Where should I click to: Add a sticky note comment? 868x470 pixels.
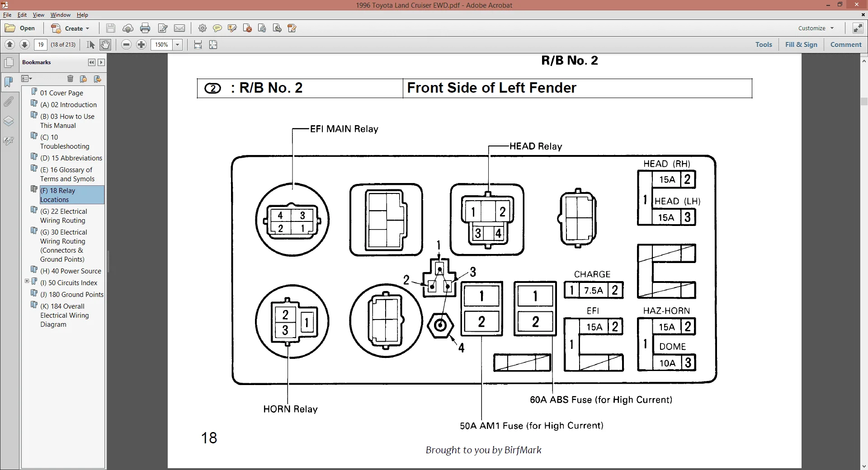tap(217, 28)
